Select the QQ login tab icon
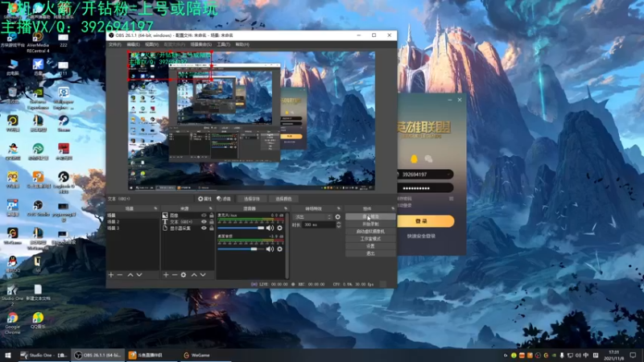 click(x=414, y=158)
